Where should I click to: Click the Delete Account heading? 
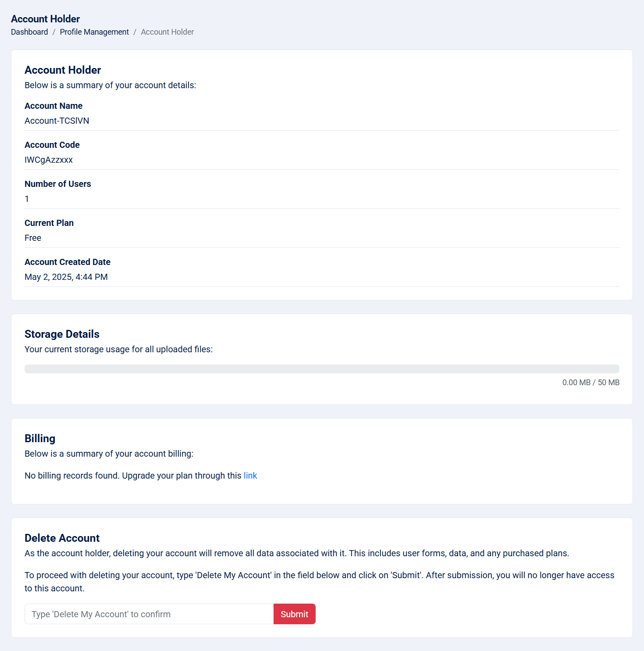(x=62, y=538)
